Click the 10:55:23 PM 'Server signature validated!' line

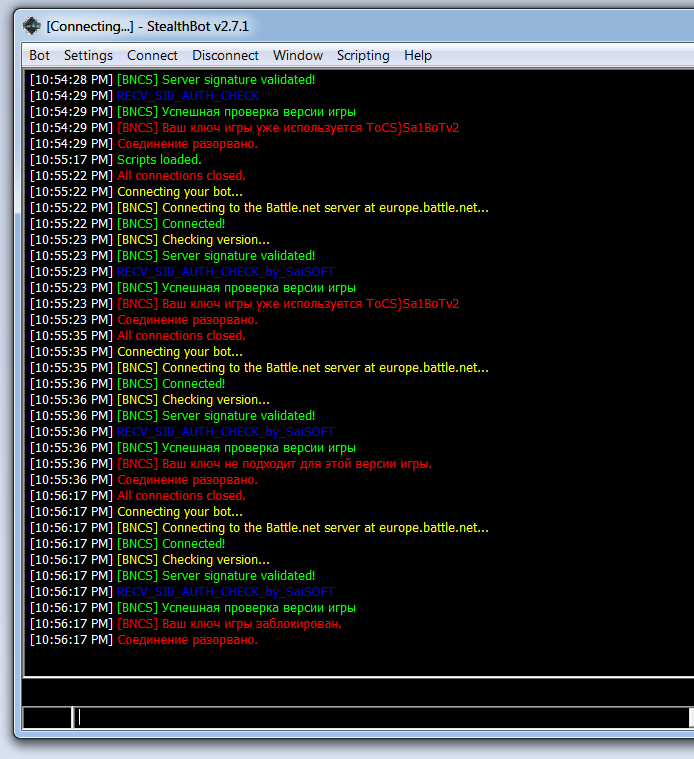(172, 256)
